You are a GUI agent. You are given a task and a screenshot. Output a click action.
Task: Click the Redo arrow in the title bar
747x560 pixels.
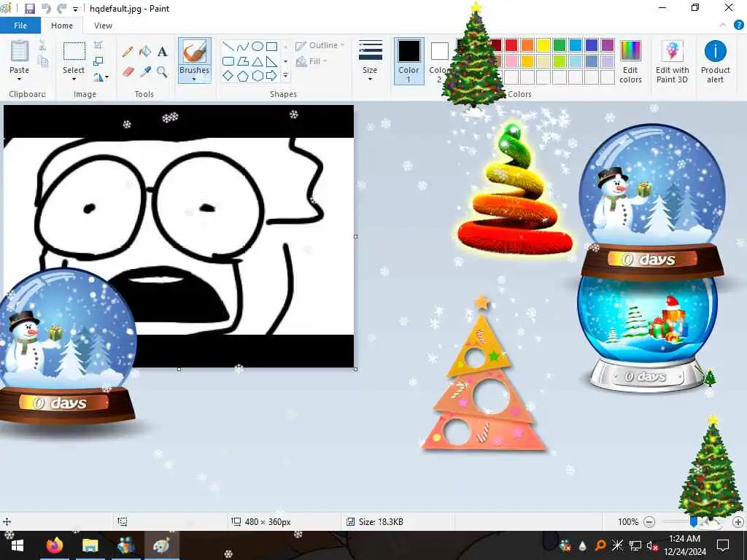click(x=61, y=9)
